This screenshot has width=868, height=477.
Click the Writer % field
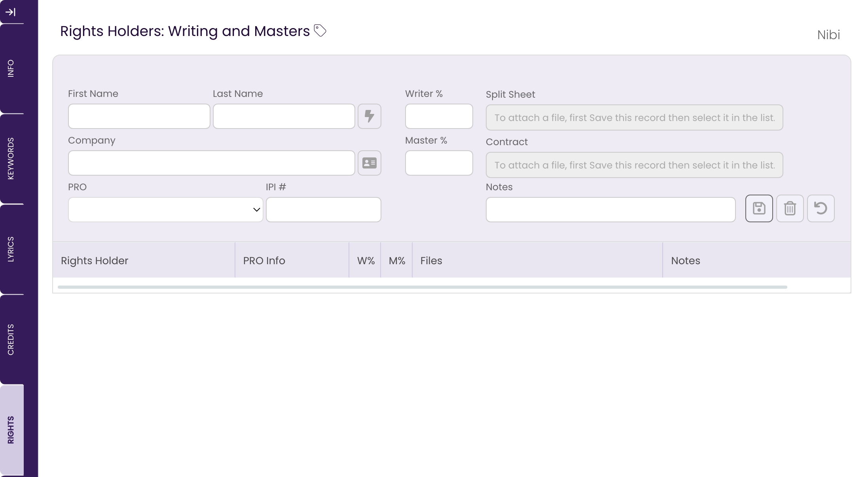click(x=439, y=116)
